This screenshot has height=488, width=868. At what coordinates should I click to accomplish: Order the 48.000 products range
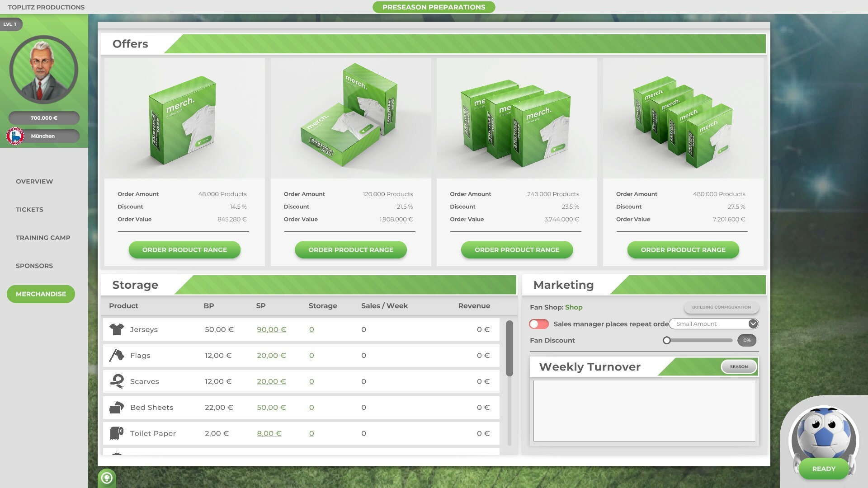(x=184, y=250)
